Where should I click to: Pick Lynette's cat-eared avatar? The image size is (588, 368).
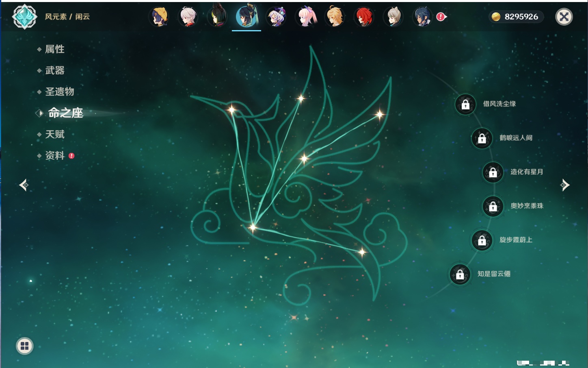[393, 17]
